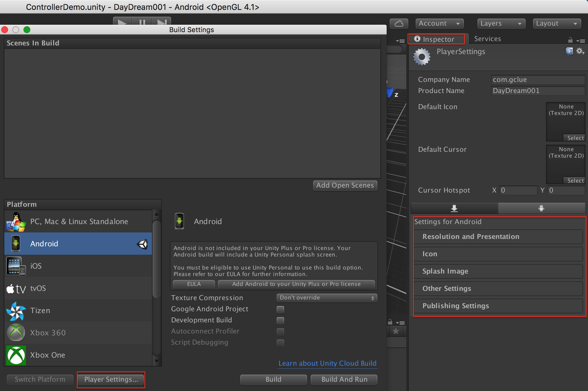
Task: Click the Add Open Scenes button
Action: click(345, 185)
